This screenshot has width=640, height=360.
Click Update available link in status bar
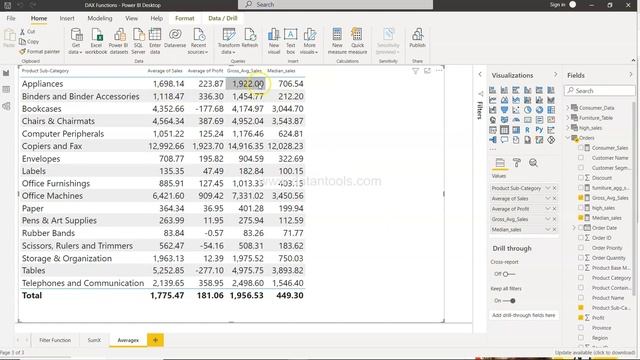595,352
